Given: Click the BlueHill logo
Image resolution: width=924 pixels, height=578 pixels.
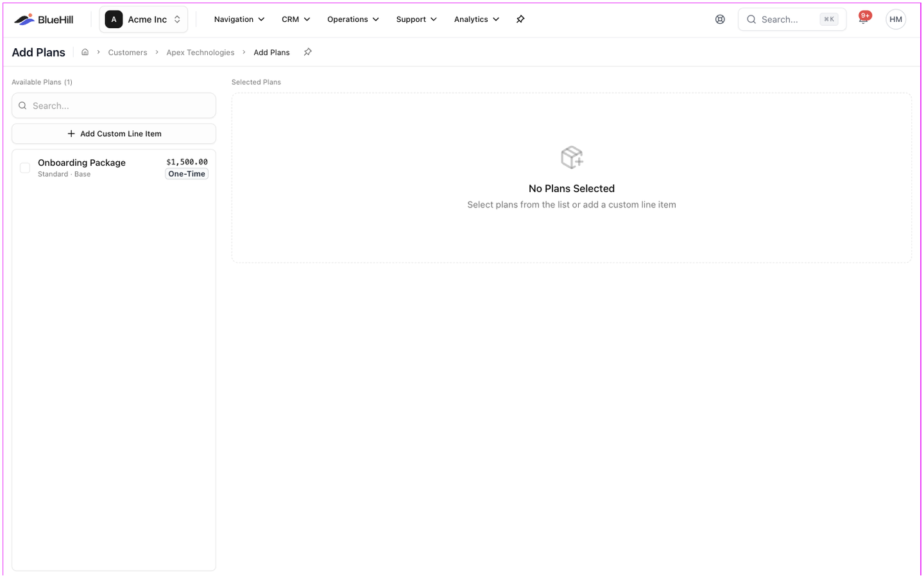Looking at the screenshot, I should click(x=44, y=19).
